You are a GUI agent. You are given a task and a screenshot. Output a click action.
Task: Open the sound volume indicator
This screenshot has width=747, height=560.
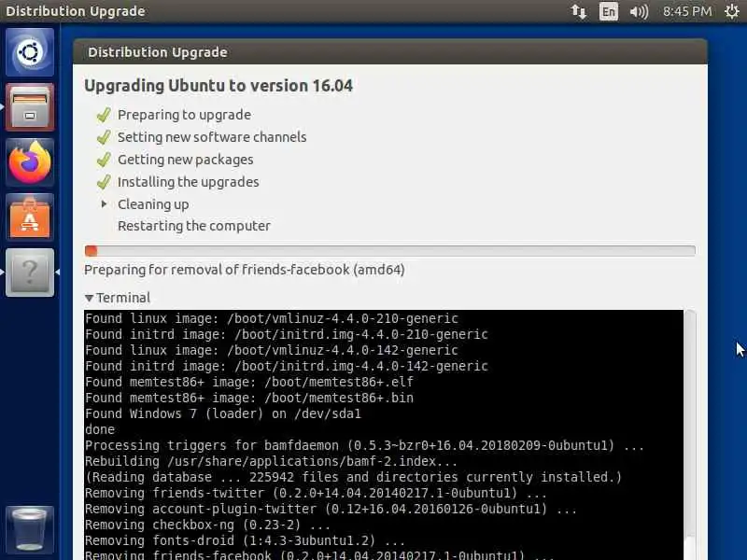pyautogui.click(x=639, y=11)
